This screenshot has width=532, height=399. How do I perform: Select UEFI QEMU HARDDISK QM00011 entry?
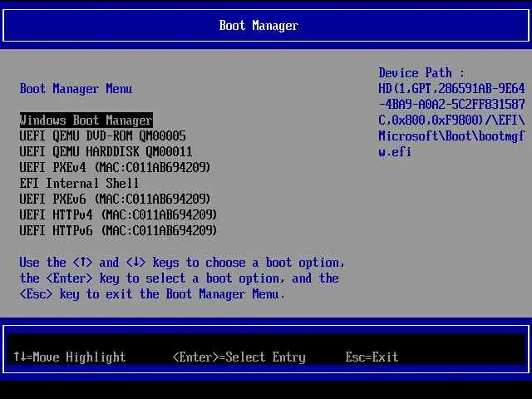[x=106, y=151]
